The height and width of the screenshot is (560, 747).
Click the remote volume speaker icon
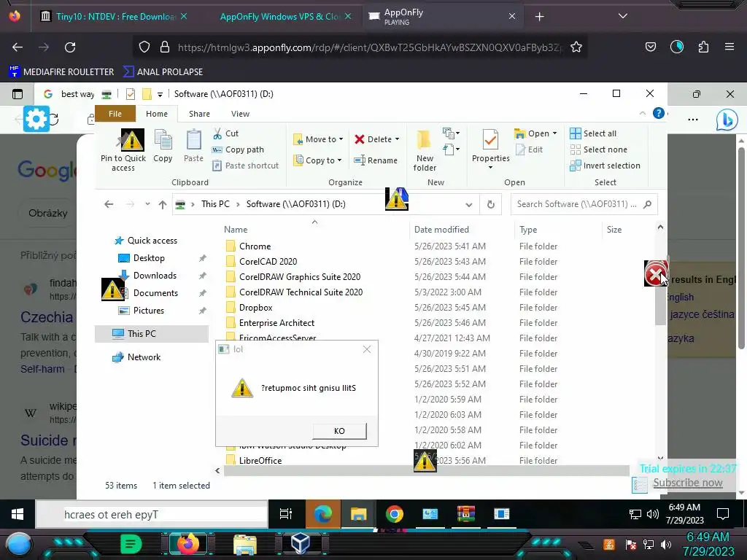[x=652, y=514]
